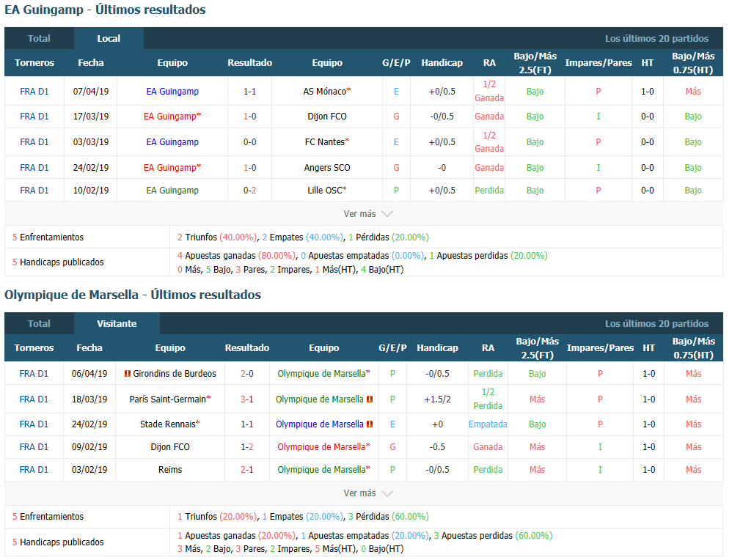Open the FRA D1 link in the Lille OSC row
Screen dimensions: 732x560
click(x=34, y=191)
